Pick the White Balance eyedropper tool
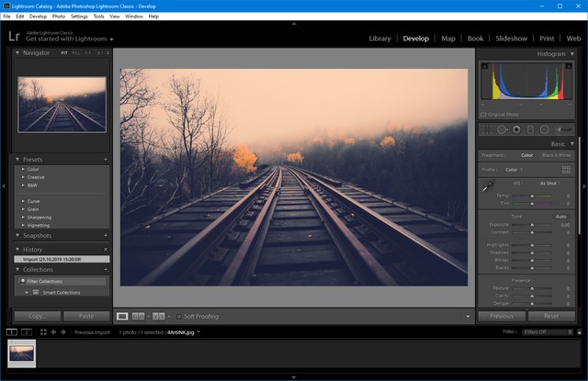The image size is (588, 381). pyautogui.click(x=487, y=186)
